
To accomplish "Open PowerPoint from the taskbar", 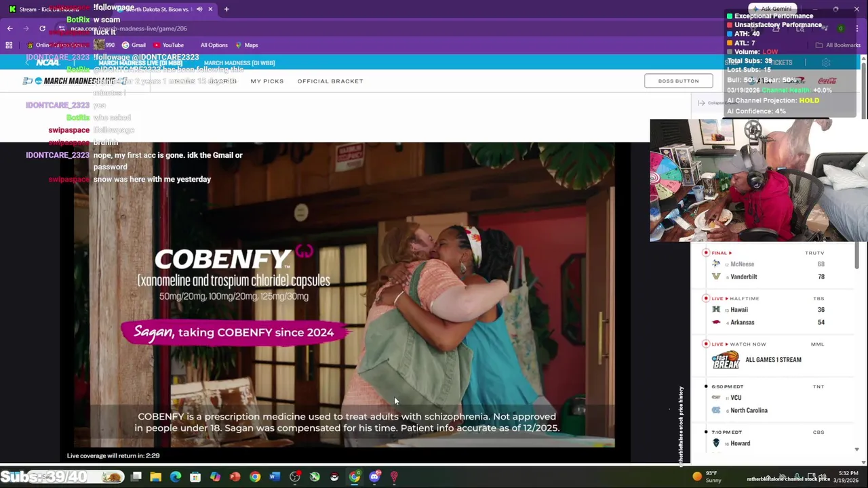I will 235,477.
